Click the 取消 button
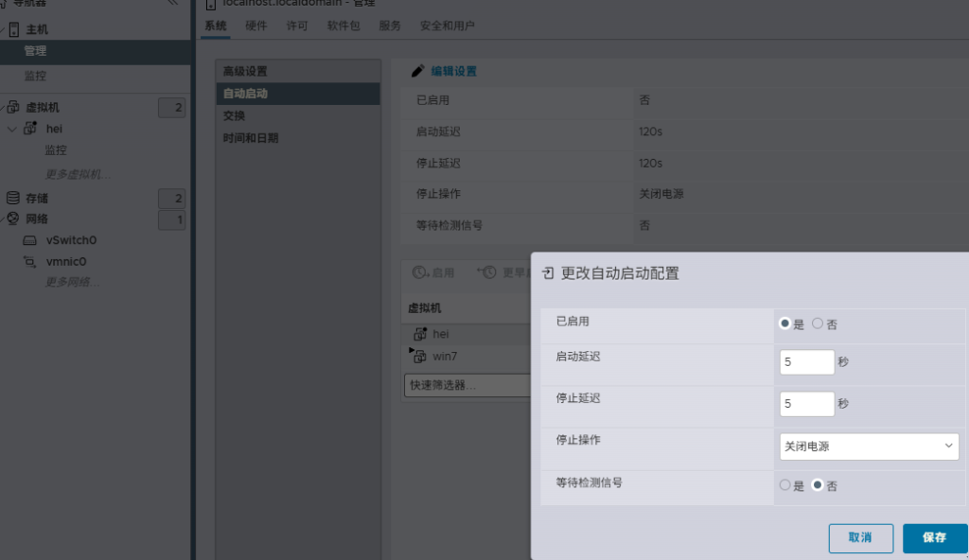Viewport: 969px width, 560px height. pos(860,537)
